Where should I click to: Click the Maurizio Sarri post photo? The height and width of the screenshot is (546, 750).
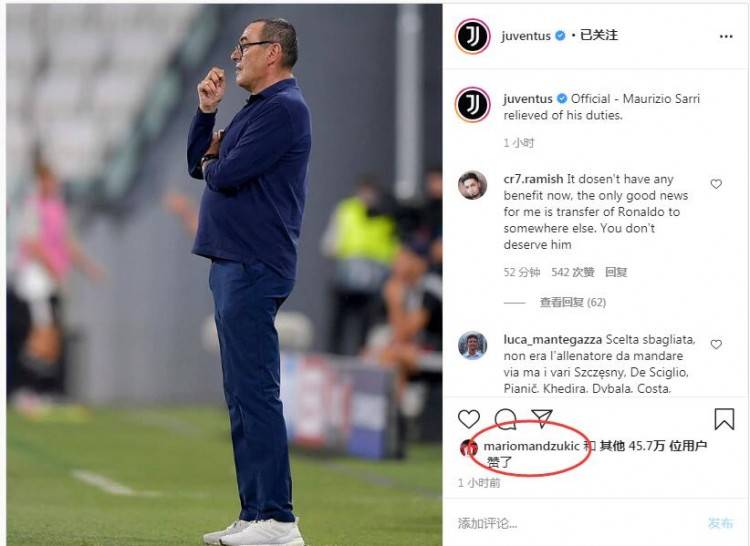click(224, 275)
